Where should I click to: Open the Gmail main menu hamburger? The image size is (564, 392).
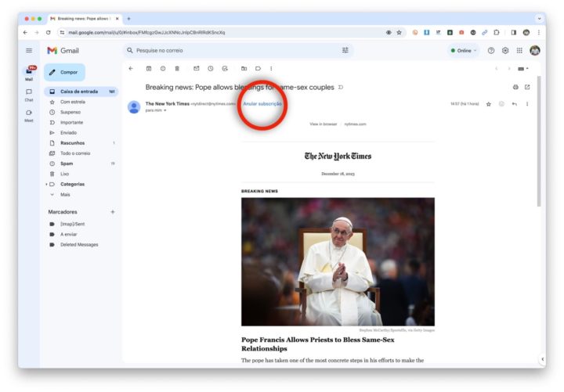[29, 51]
